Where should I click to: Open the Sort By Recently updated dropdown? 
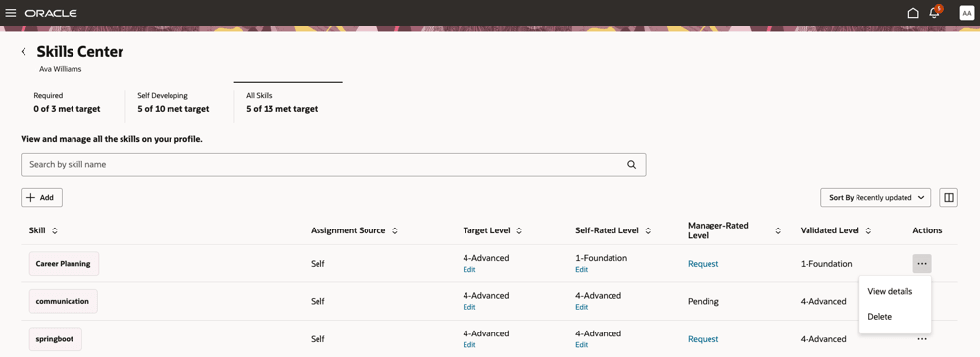click(875, 197)
